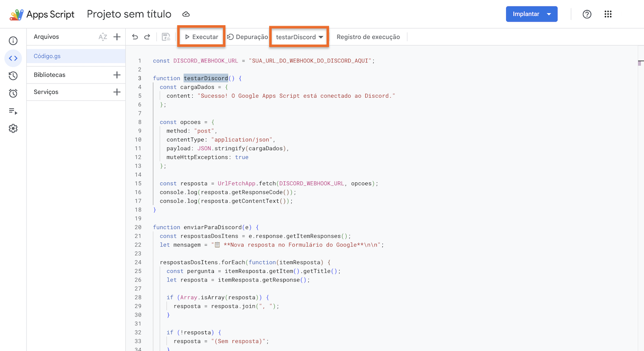The height and width of the screenshot is (351, 644).
Task: Click const pergunta on line 25
Action: pos(254,271)
